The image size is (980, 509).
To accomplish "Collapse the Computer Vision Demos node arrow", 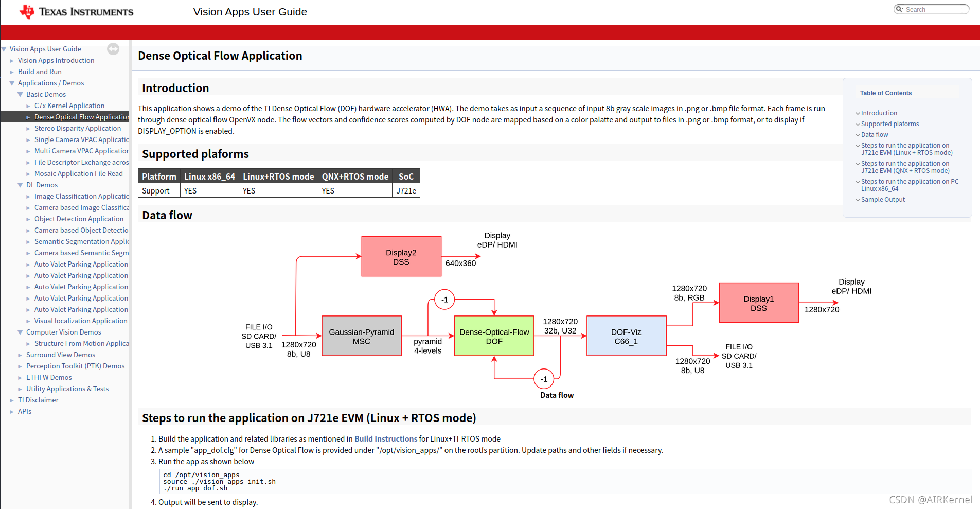I will coord(20,332).
